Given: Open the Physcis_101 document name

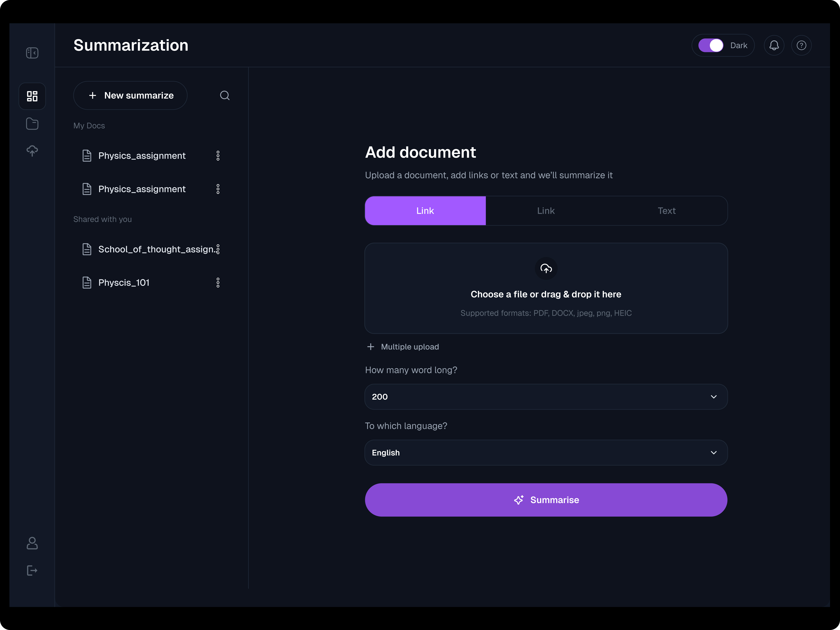Looking at the screenshot, I should pos(124,283).
